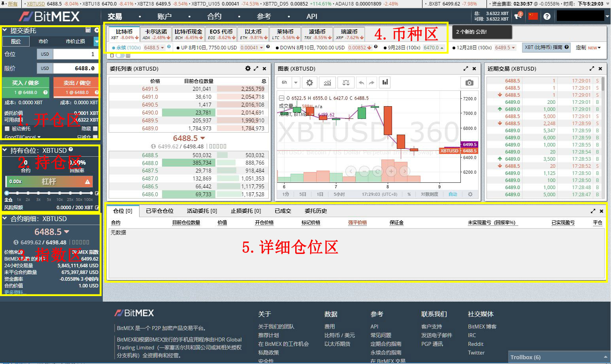Open chart axis settings gear at bottom
This screenshot has width=611, height=364.
(470, 194)
